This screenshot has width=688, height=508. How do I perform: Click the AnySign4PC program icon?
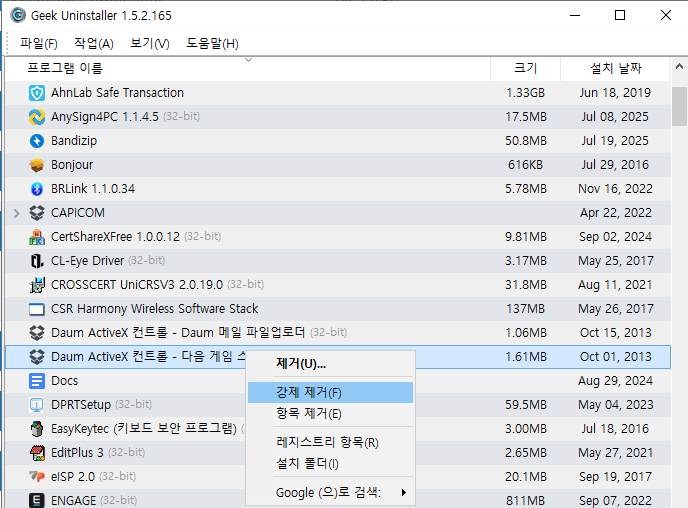pos(37,117)
